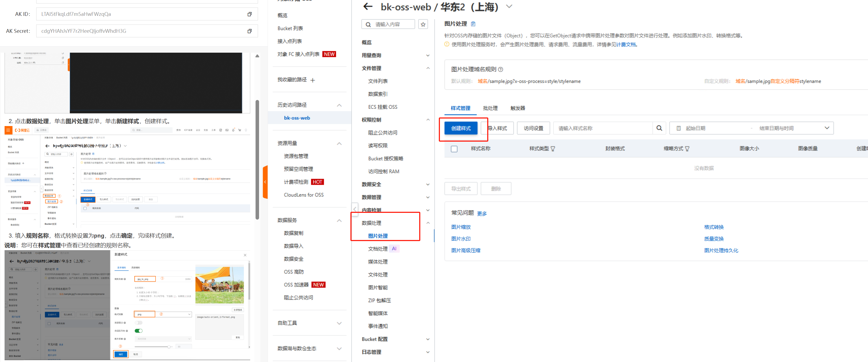Click the star favorite icon
Screen dimensions: 868x362
pos(423,24)
